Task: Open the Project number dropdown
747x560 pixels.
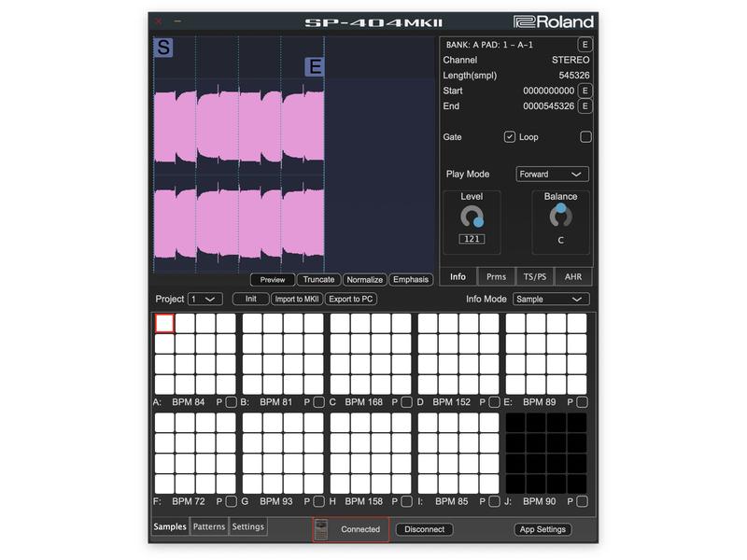Action: point(204,299)
